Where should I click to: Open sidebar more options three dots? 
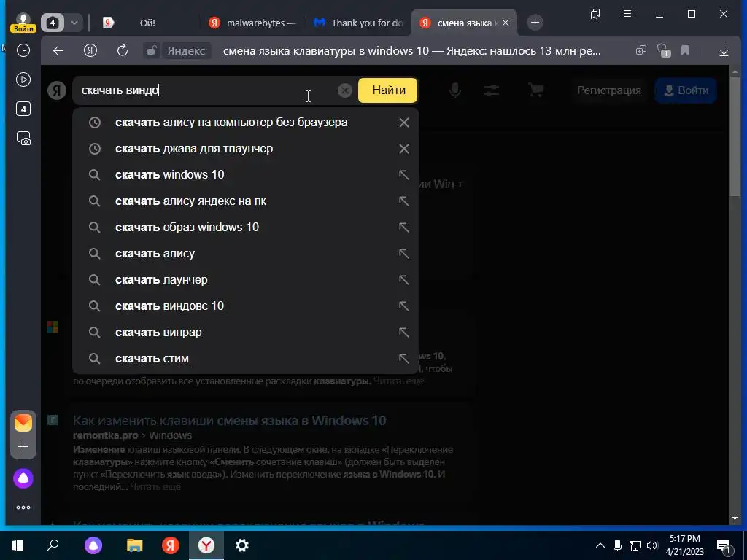pyautogui.click(x=23, y=507)
